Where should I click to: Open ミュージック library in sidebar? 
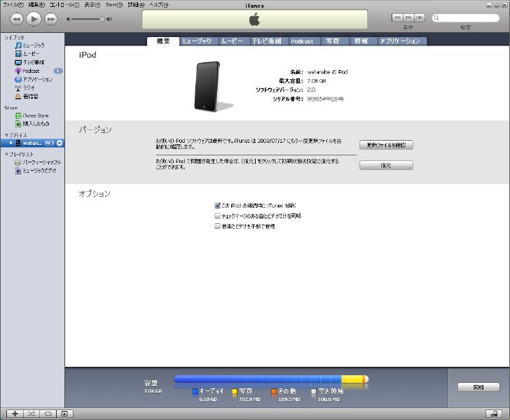pos(32,45)
